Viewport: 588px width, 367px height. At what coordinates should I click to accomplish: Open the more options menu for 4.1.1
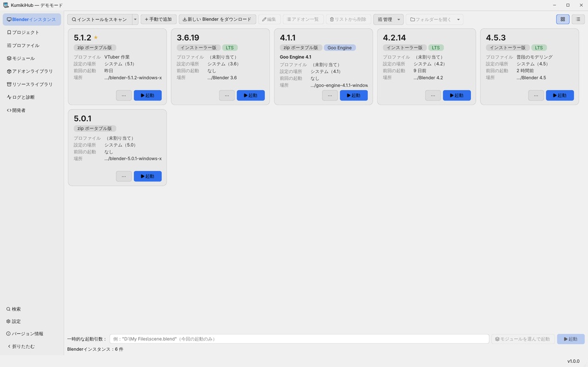tap(330, 95)
